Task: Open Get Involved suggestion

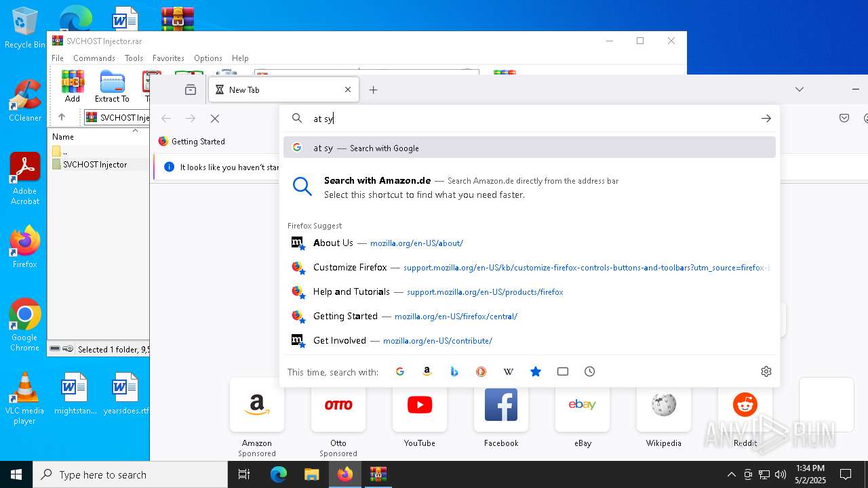Action: click(x=530, y=340)
